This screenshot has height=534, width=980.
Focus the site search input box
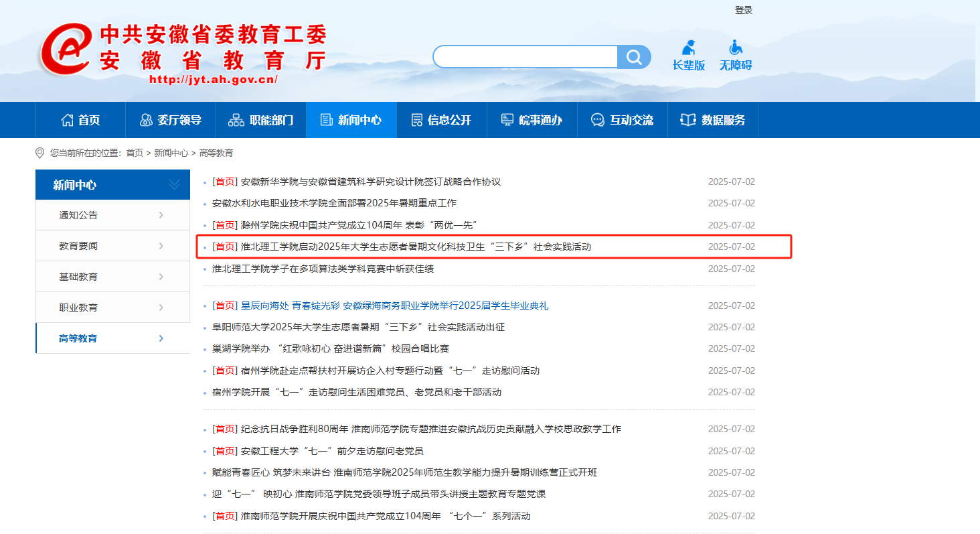click(525, 57)
